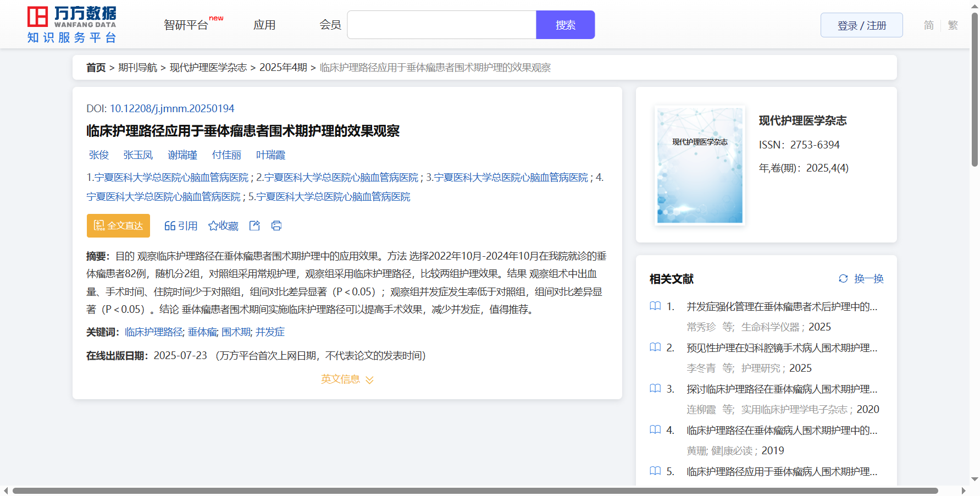Click the vertical scrollbar thumb

pos(975,89)
